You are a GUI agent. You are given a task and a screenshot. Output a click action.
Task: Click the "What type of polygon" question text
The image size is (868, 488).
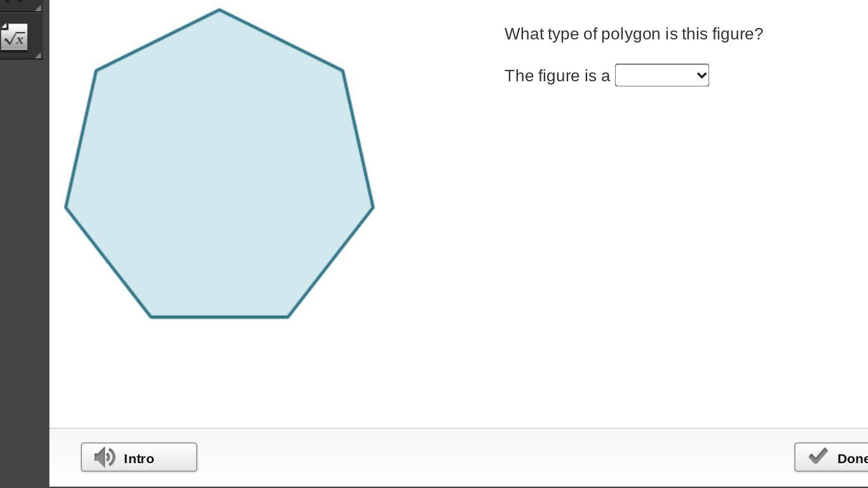click(x=633, y=34)
